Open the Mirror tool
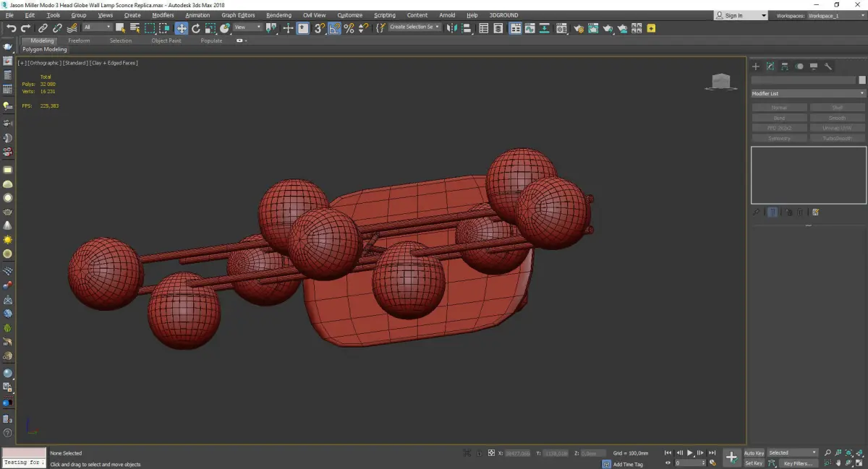868x469 pixels. pos(451,28)
